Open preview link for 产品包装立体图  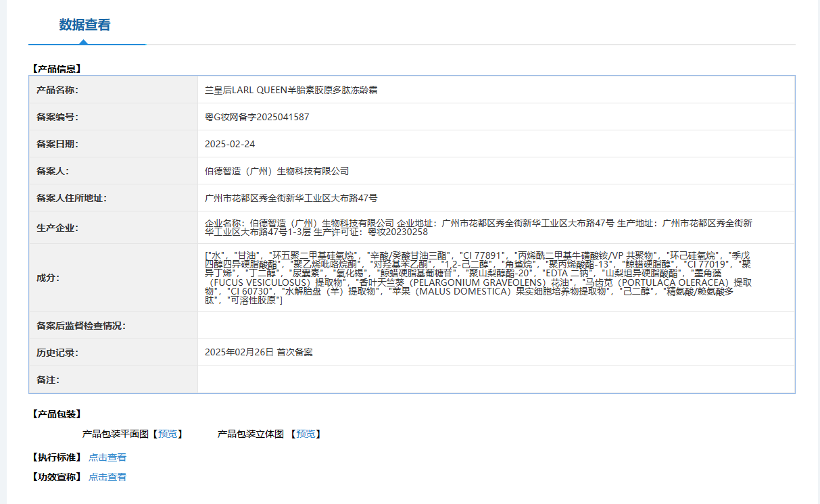coord(308,434)
